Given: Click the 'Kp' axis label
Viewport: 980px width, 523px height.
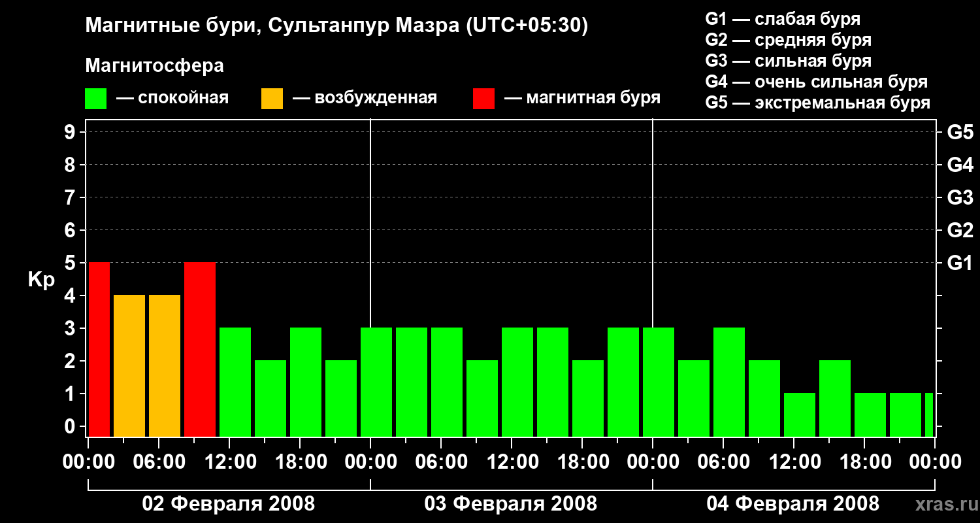Looking at the screenshot, I should pos(41,280).
